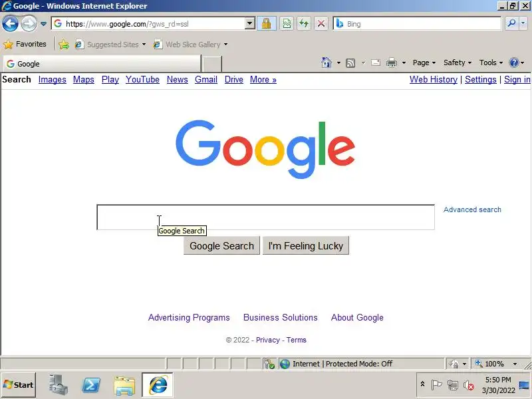
Task: Click the Bing search box
Action: click(x=418, y=24)
